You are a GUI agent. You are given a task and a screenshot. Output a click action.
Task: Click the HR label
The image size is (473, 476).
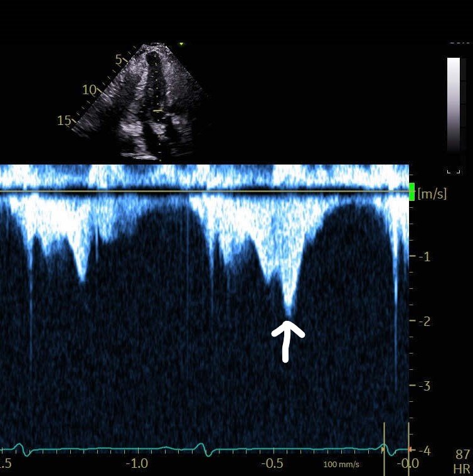[x=462, y=469]
